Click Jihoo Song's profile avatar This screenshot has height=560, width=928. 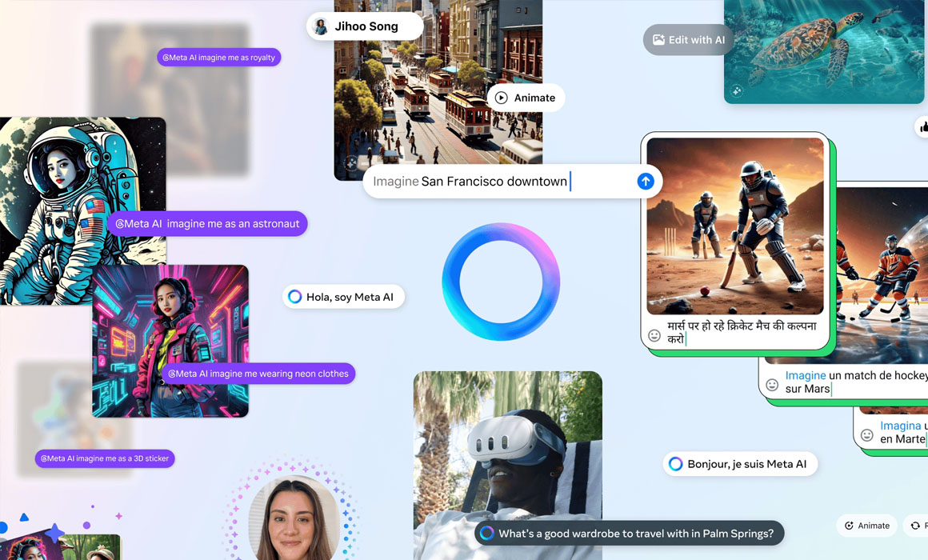click(x=321, y=26)
